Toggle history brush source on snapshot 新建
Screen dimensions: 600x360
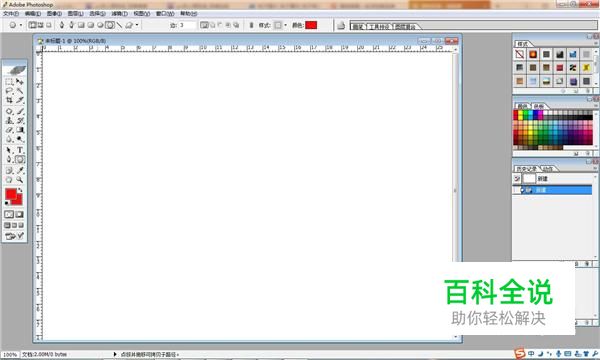tap(517, 179)
